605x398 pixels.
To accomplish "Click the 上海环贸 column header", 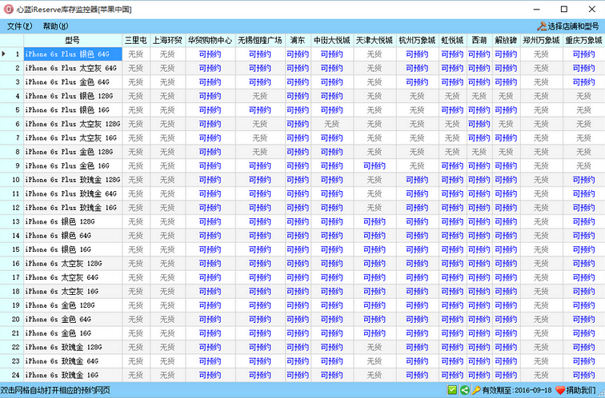I will [167, 40].
